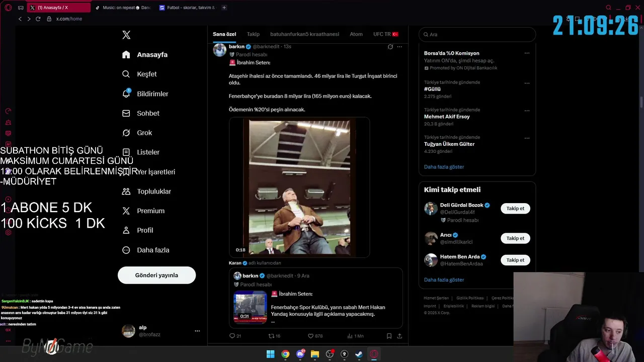
Task: Open Tuğyan Ülkem Gülter trending topic
Action: pos(449,144)
